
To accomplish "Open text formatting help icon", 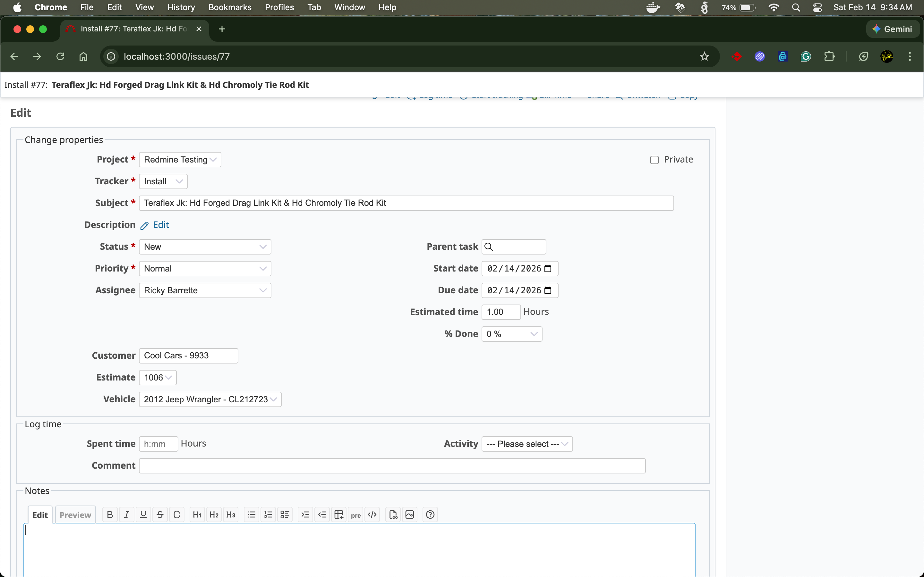I will click(430, 514).
